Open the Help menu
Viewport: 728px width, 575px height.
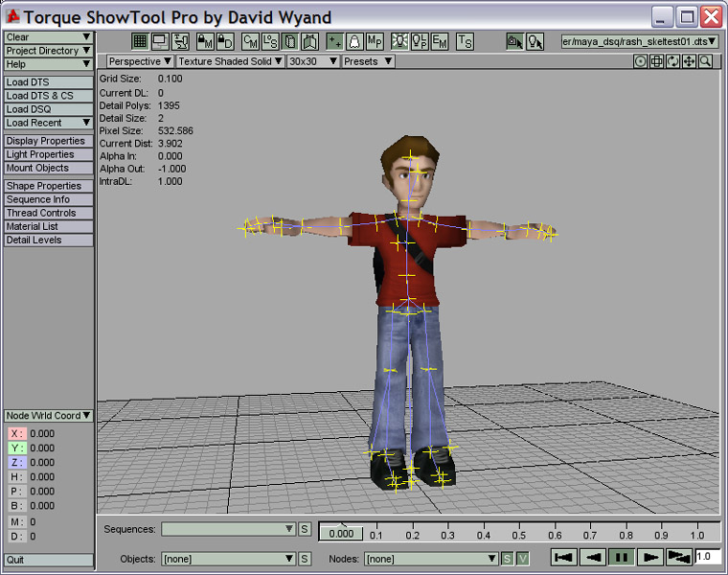tap(48, 64)
